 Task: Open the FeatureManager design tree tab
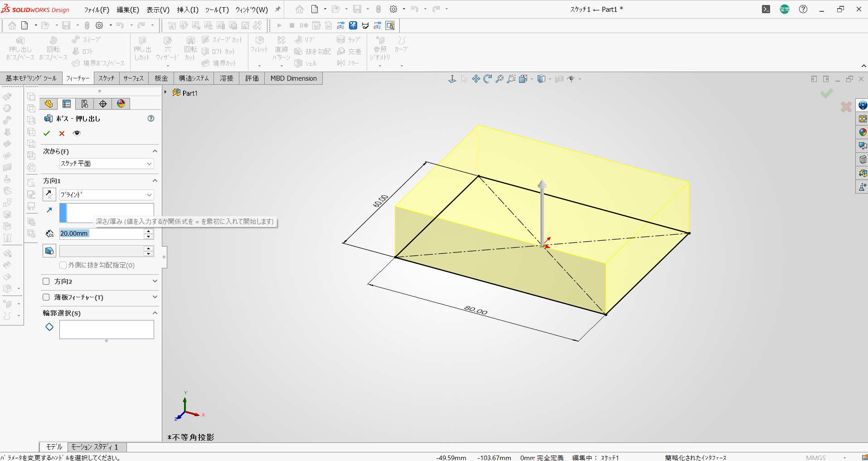(48, 104)
